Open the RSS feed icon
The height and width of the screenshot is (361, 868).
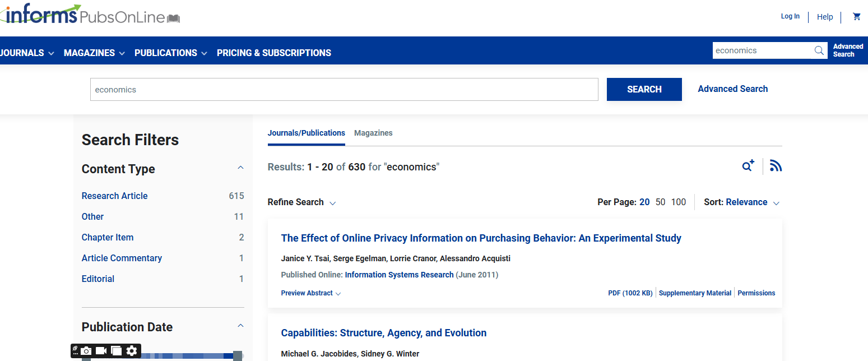[x=776, y=166]
